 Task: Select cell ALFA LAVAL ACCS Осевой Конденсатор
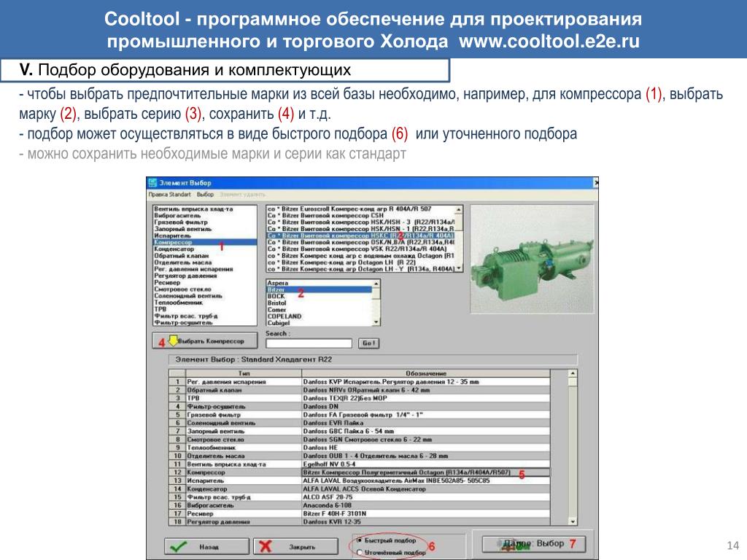(x=426, y=489)
